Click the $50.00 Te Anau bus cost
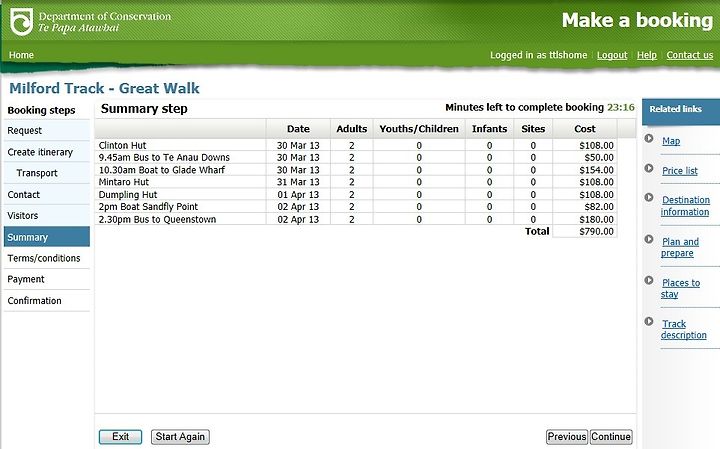720x449 pixels. click(x=599, y=157)
